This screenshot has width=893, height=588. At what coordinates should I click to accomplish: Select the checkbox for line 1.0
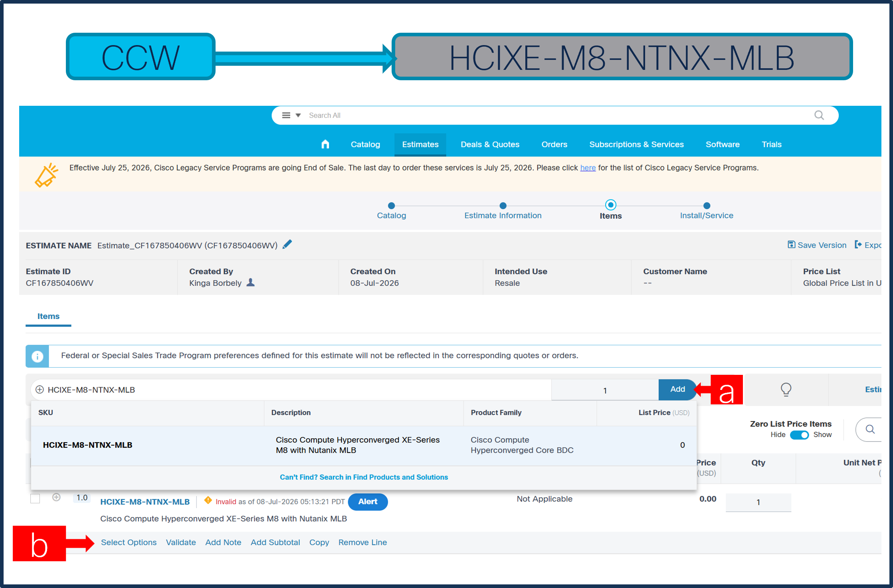35,499
